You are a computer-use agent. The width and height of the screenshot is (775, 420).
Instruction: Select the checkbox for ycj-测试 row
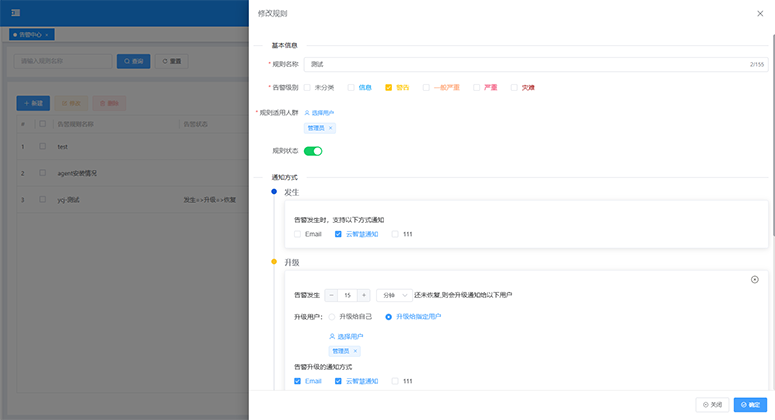click(x=43, y=200)
